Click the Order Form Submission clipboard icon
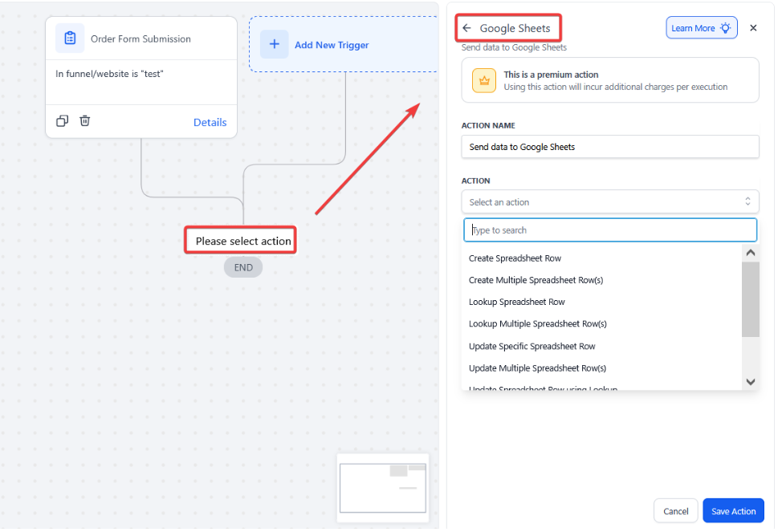The width and height of the screenshot is (782, 532). click(x=70, y=39)
